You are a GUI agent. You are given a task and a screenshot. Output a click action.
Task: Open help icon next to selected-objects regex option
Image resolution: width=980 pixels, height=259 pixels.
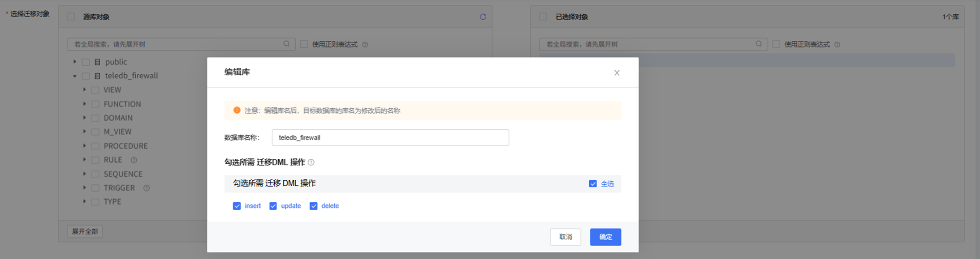point(838,45)
